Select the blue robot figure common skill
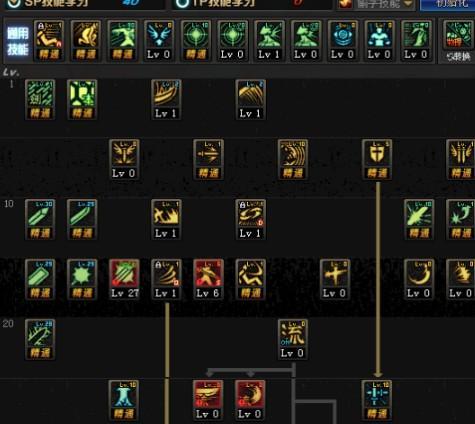Screen dimensions: 475x424 tap(379, 41)
